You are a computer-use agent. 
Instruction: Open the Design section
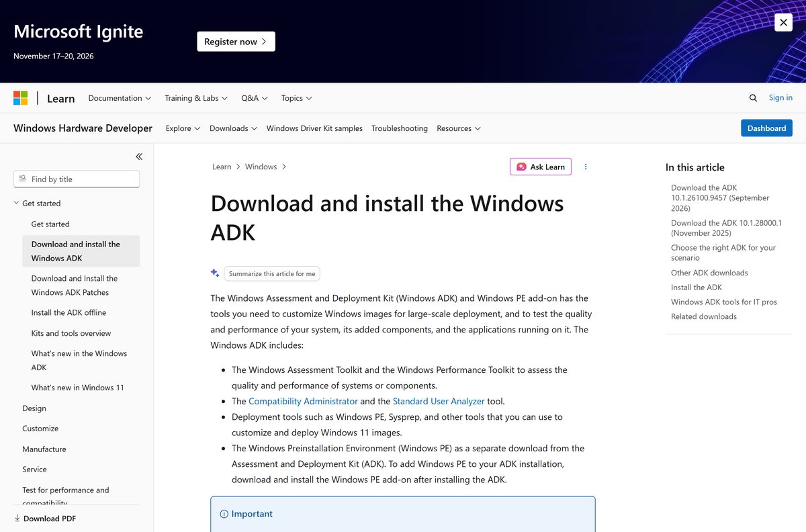34,408
